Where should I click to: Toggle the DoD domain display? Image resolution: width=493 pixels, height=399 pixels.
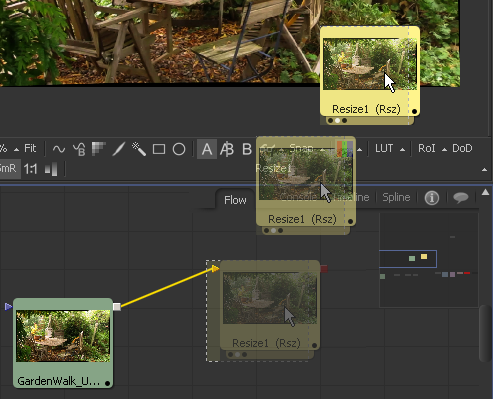pyautogui.click(x=462, y=148)
